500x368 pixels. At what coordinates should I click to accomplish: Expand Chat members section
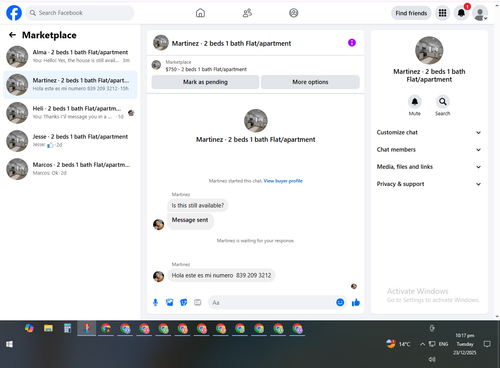pyautogui.click(x=429, y=150)
